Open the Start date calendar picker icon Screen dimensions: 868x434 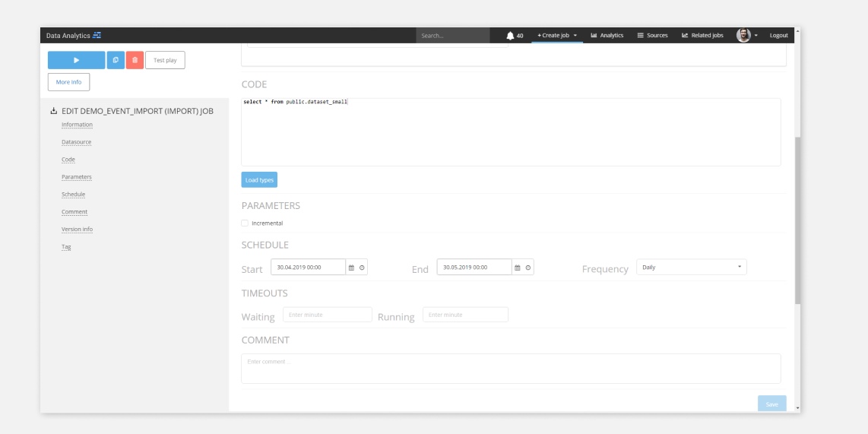[x=351, y=268]
